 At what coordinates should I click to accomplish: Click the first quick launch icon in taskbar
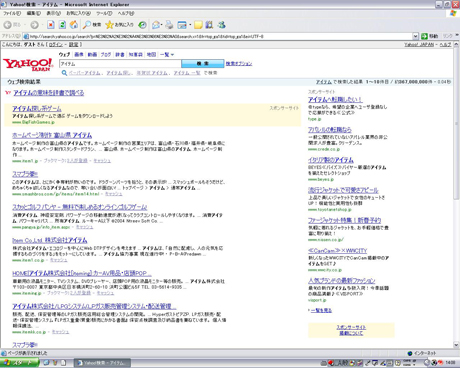[46, 363]
